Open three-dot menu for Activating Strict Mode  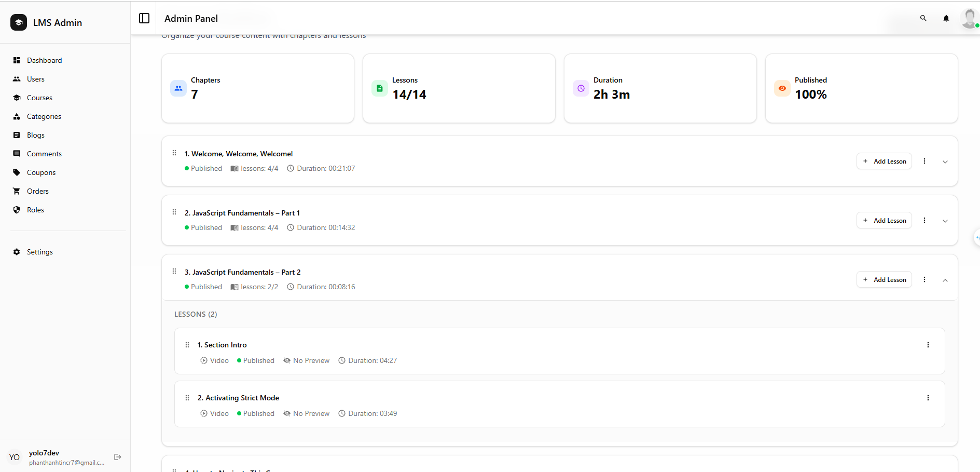point(928,398)
